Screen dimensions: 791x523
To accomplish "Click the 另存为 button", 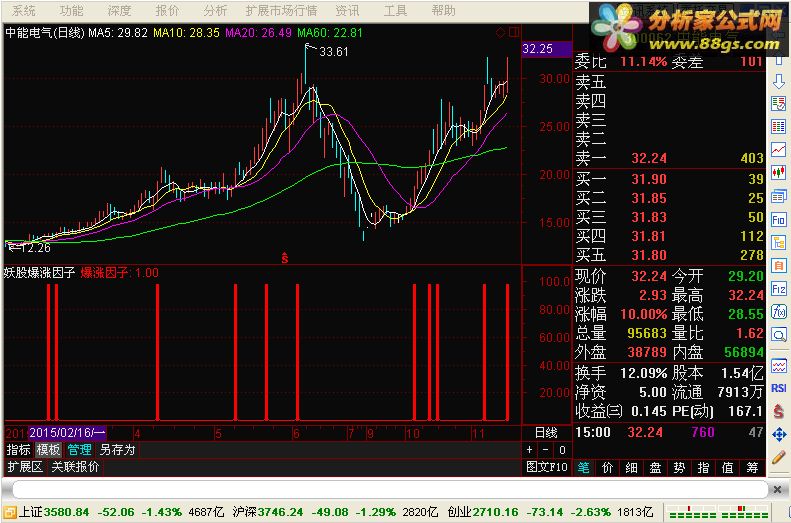I will click(117, 449).
